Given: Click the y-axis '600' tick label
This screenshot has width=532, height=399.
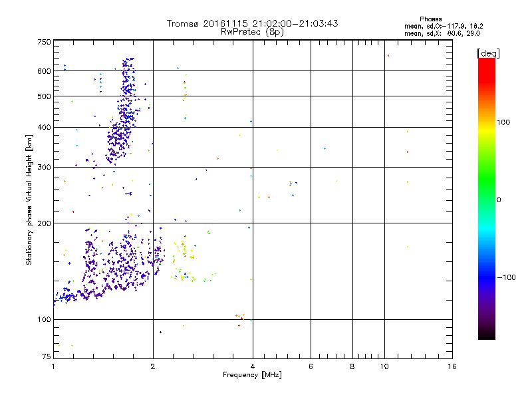Looking at the screenshot, I should pyautogui.click(x=44, y=71).
